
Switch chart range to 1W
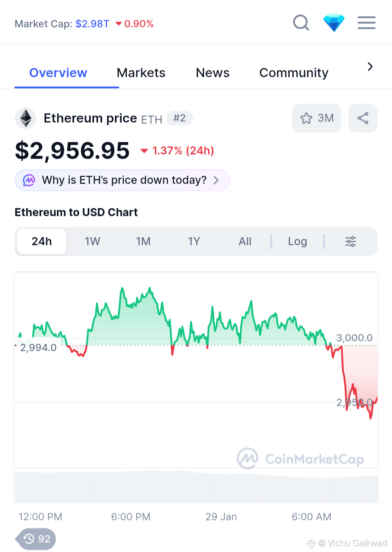(92, 241)
